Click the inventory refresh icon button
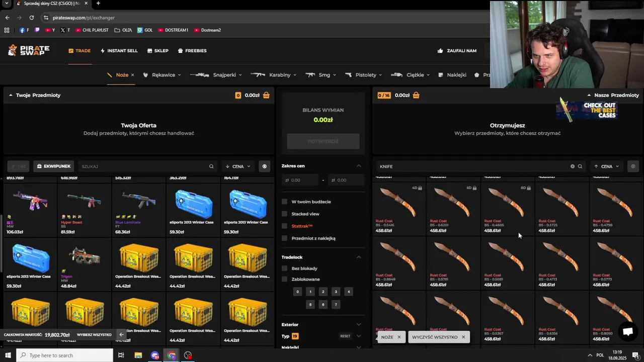 coord(264,166)
